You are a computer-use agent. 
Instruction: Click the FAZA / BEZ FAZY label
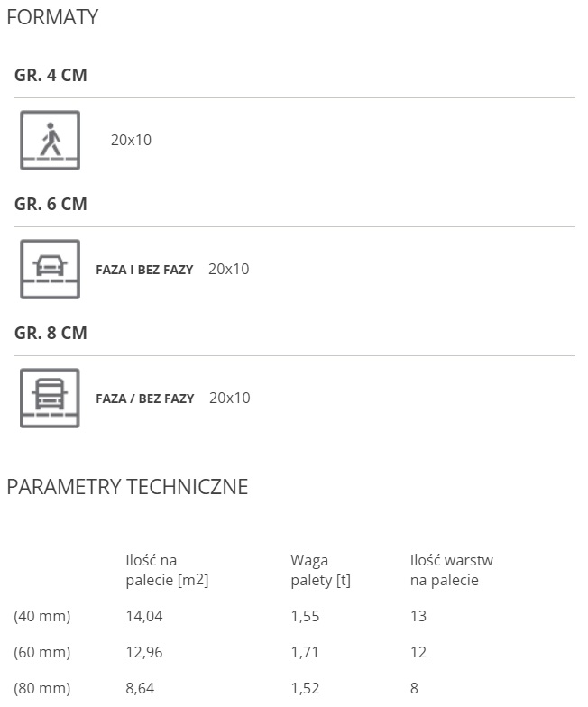pyautogui.click(x=144, y=399)
